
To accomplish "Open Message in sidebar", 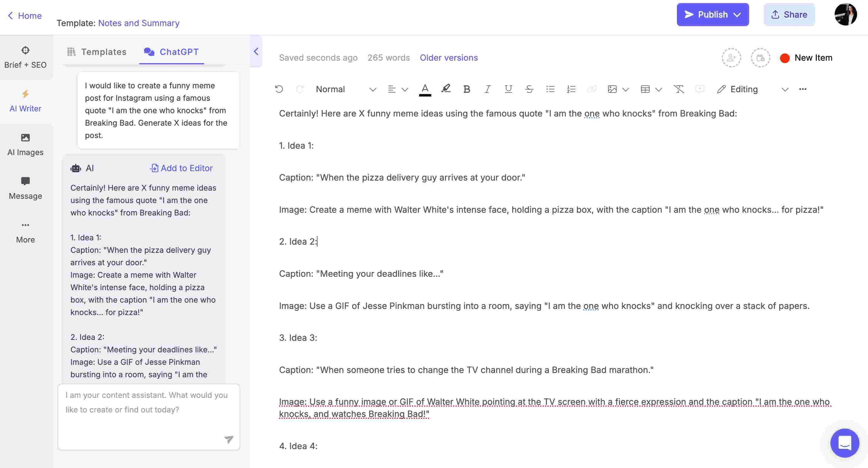I will (25, 188).
